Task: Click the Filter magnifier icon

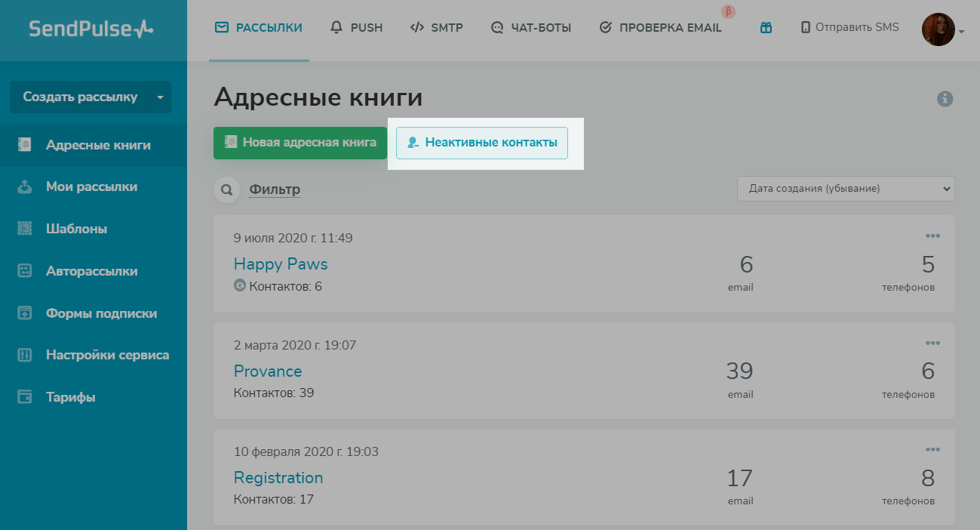Action: point(226,190)
